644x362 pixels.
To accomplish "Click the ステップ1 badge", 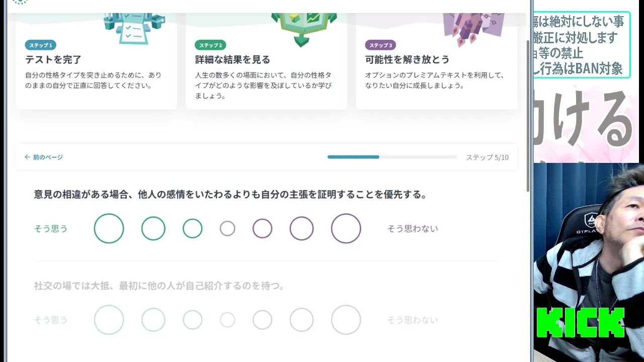I will (40, 45).
